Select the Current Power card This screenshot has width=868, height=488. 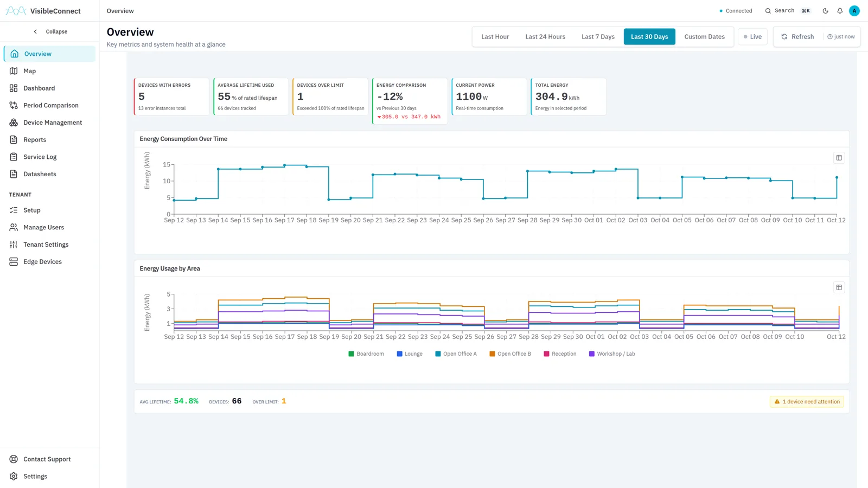click(x=489, y=97)
